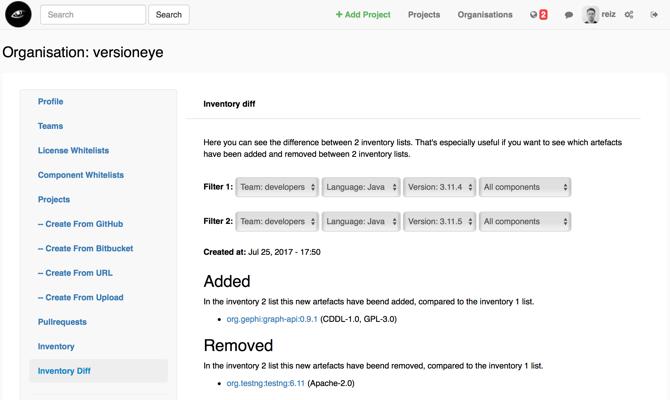Open Filter 1 Team developers dropdown
670x400 pixels.
278,187
